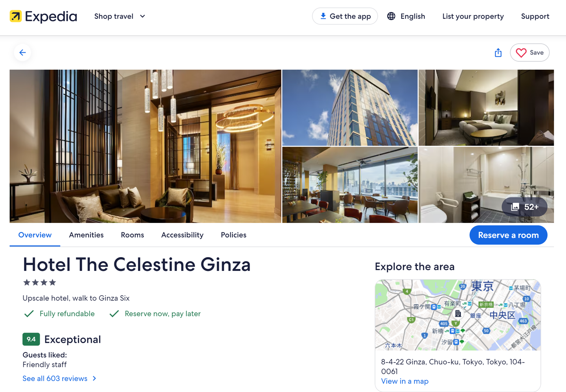The width and height of the screenshot is (566, 392).
Task: Click List your property link
Action: pyautogui.click(x=473, y=16)
